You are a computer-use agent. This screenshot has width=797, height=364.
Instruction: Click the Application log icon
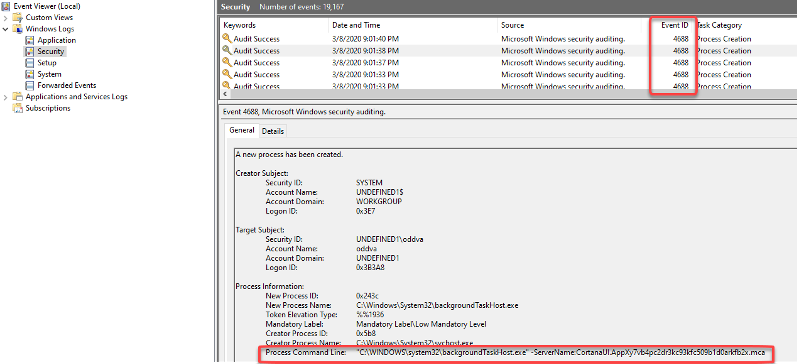29,40
